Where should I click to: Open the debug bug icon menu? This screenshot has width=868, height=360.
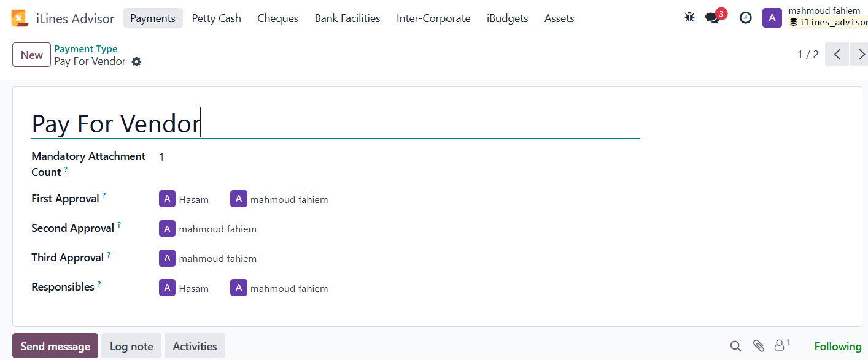pos(689,17)
